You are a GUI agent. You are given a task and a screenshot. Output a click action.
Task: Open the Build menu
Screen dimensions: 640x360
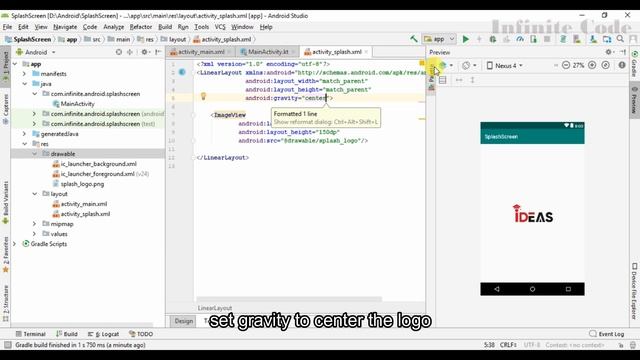click(165, 27)
